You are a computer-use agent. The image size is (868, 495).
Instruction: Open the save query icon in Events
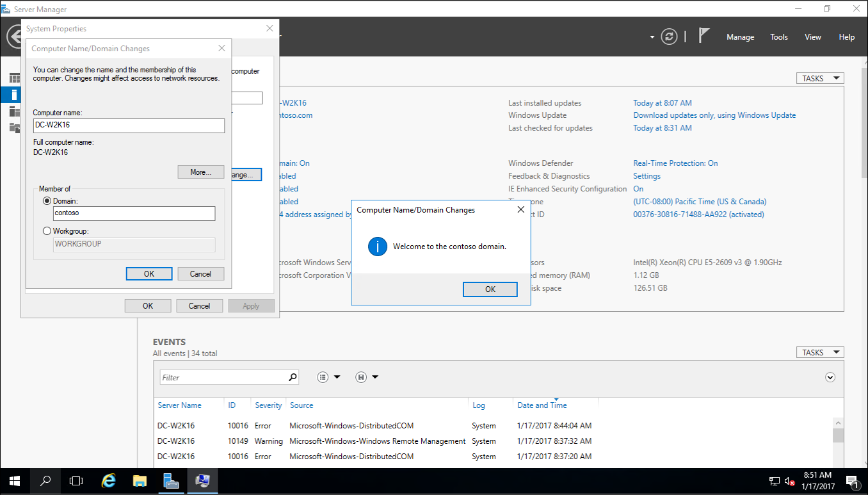[361, 377]
